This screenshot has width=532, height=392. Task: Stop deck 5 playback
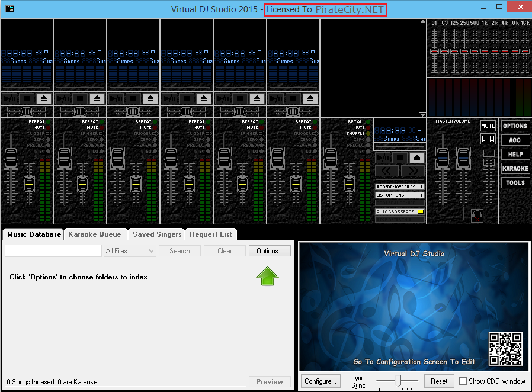pyautogui.click(x=239, y=99)
